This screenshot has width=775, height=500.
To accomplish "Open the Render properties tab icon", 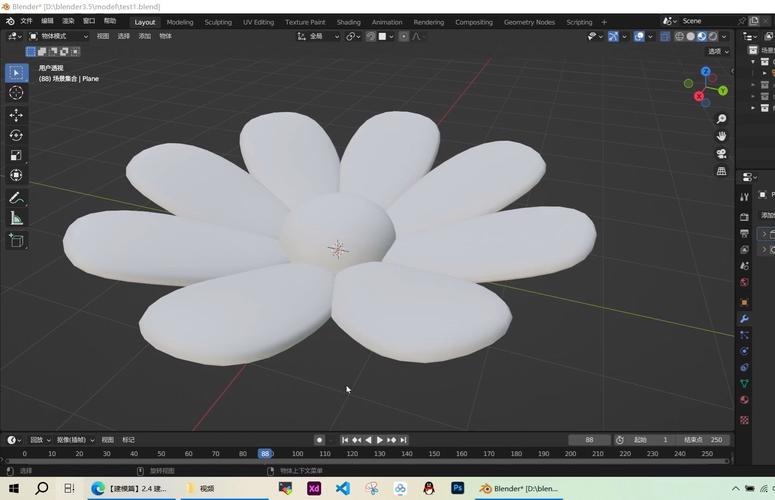I will tap(744, 217).
